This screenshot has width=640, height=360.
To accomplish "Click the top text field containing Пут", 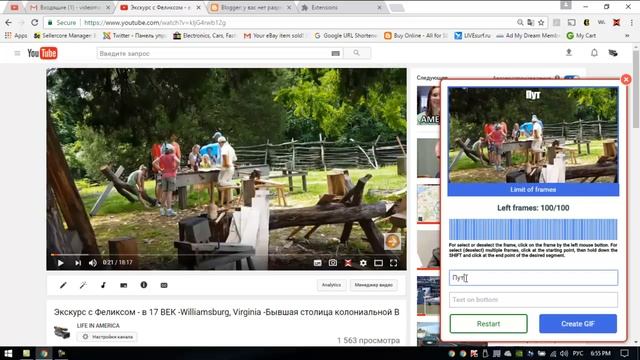I will click(533, 278).
